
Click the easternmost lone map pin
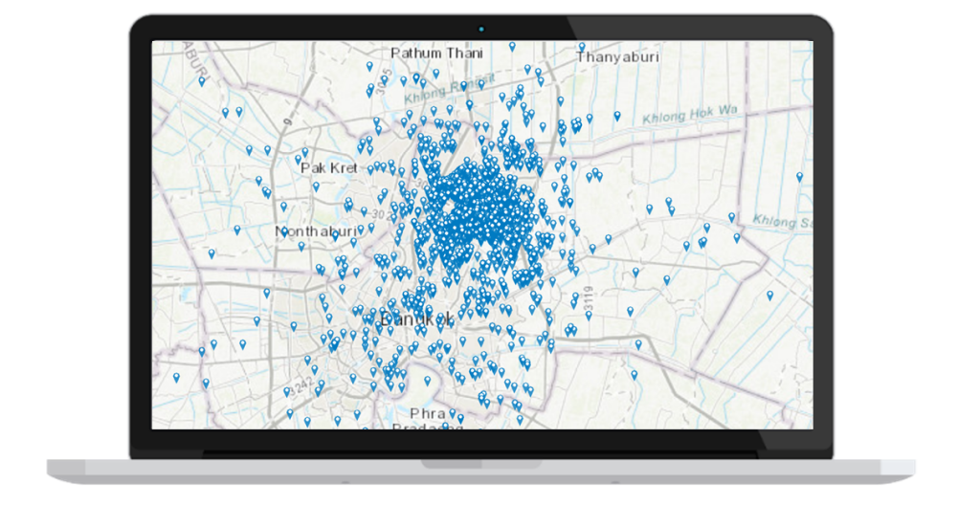click(799, 178)
